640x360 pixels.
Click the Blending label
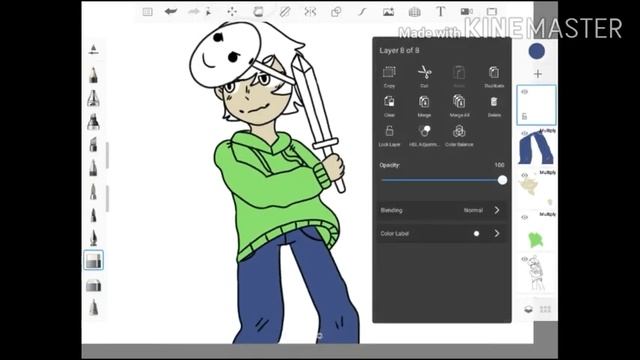coord(391,210)
